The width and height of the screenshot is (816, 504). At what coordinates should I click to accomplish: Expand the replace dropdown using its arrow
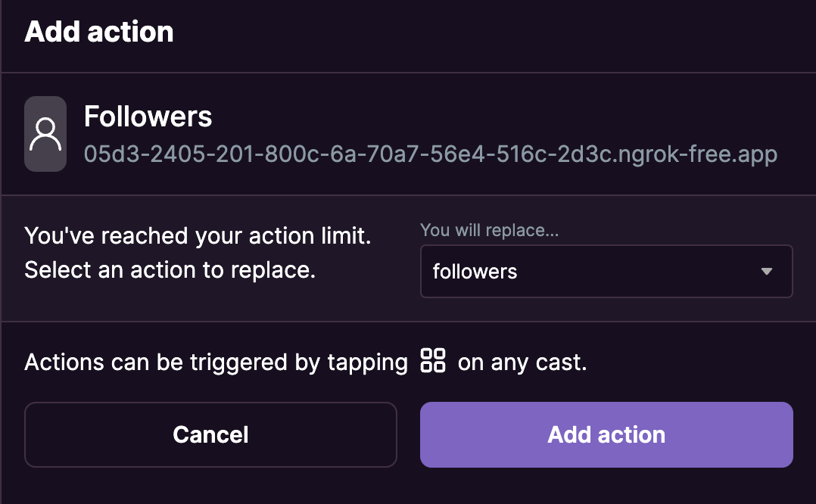[x=767, y=271]
